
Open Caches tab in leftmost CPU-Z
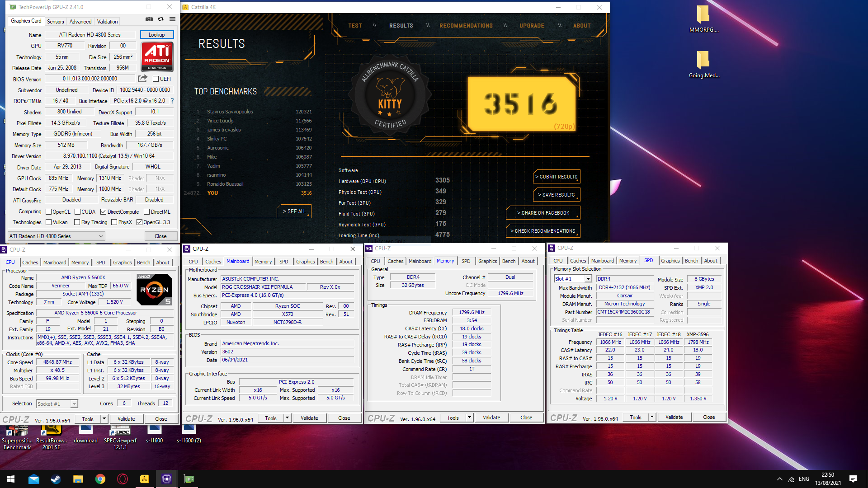[x=30, y=263]
